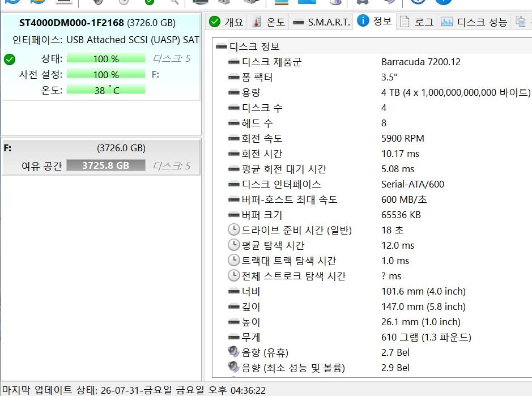Screen dimensions: 532x396
Task: Click the disk icon beside 폼 팩터
Action: [234, 78]
